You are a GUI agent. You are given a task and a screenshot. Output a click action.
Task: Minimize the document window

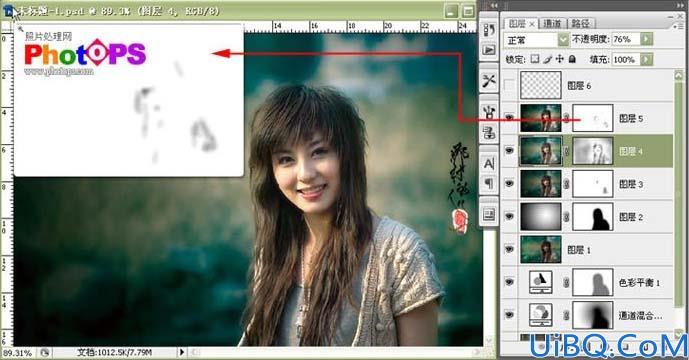tap(451, 11)
